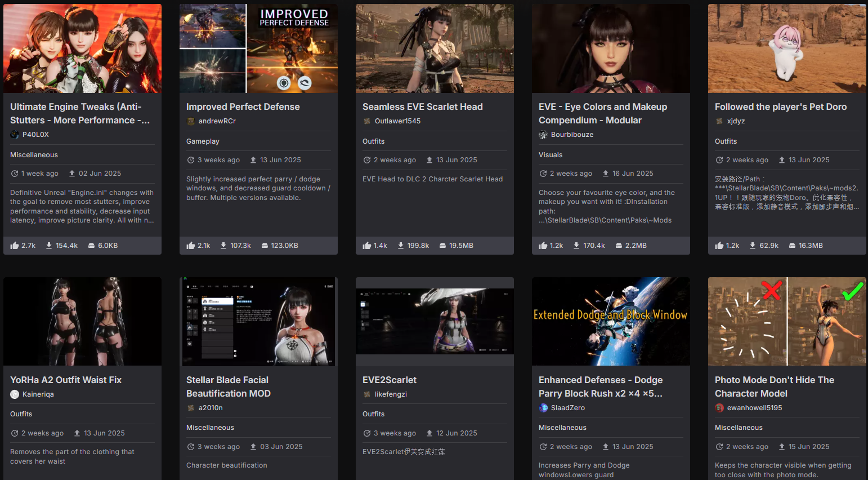Open Stellar Blade Facial Beautification MOD title
The image size is (868, 480).
point(229,386)
